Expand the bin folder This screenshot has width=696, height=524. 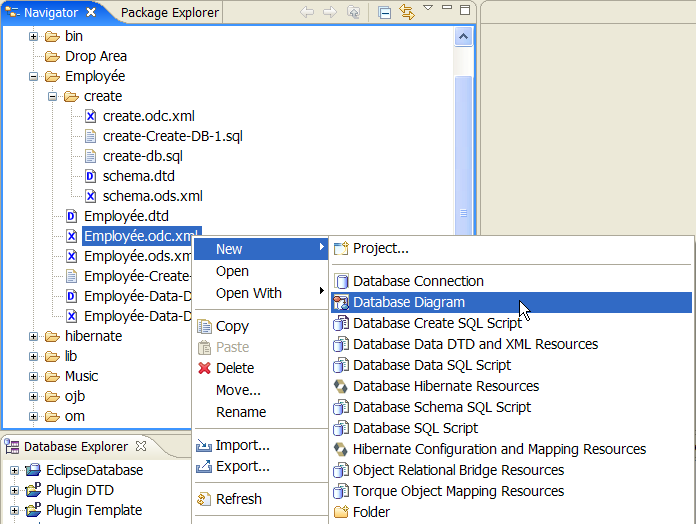[33, 36]
